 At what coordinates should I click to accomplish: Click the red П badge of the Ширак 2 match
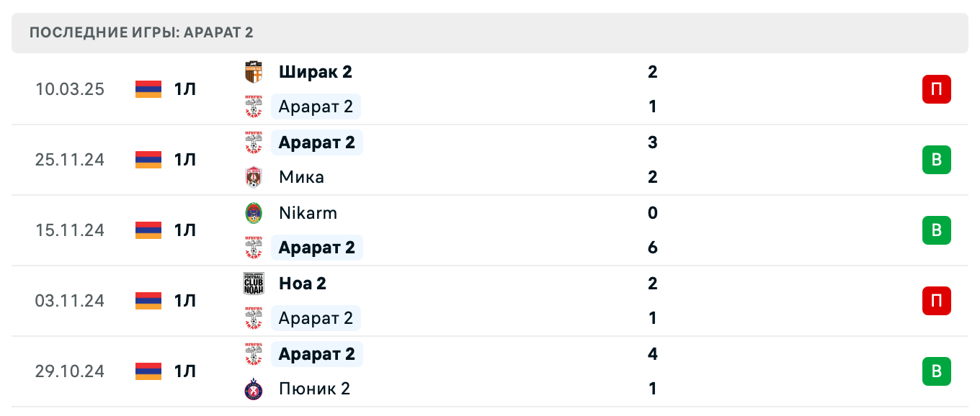point(937,89)
